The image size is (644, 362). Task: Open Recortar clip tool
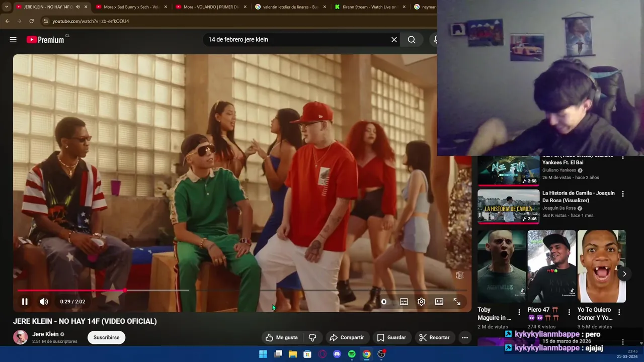[434, 337]
